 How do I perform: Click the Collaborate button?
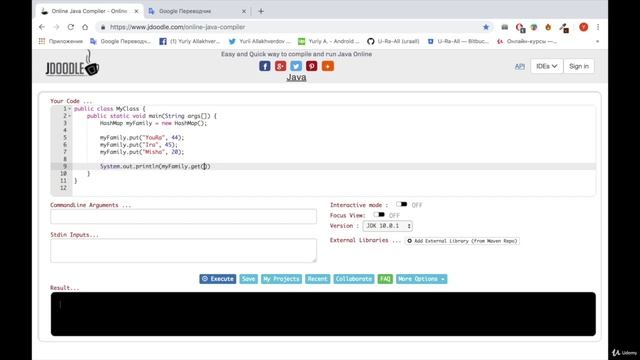[353, 279]
